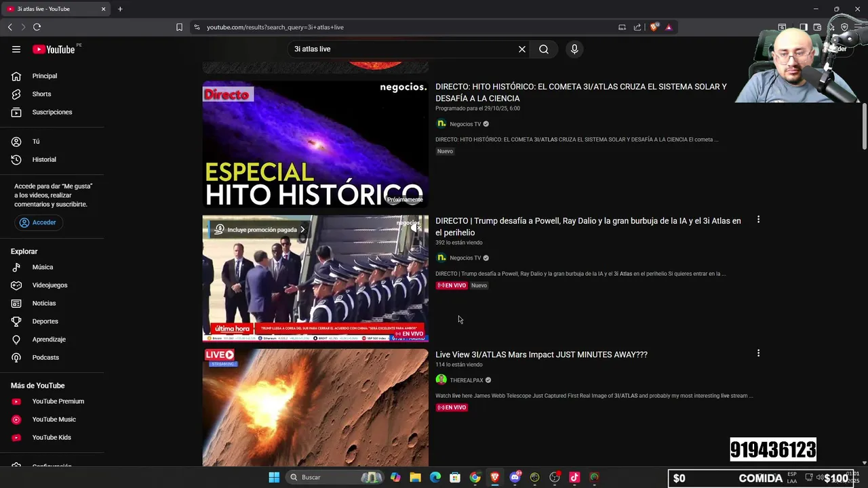The height and width of the screenshot is (488, 868).
Task: Click the taskbar Buscar search box
Action: 336,477
